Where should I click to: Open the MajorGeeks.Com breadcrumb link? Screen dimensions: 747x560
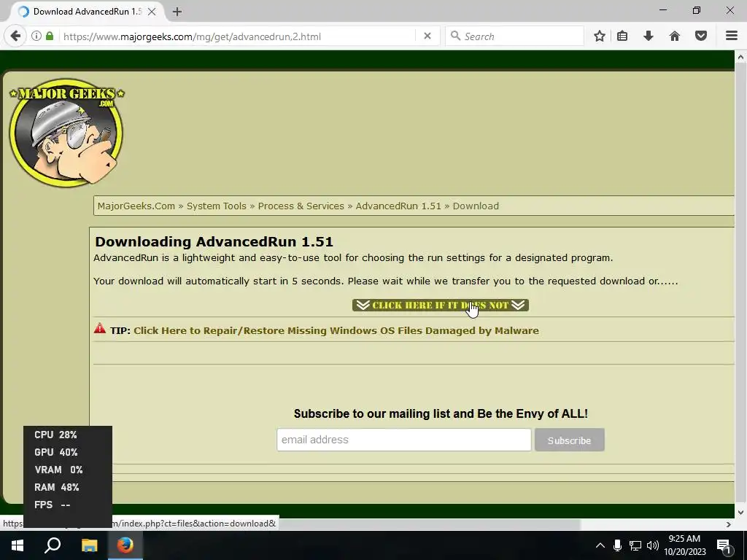pos(136,206)
